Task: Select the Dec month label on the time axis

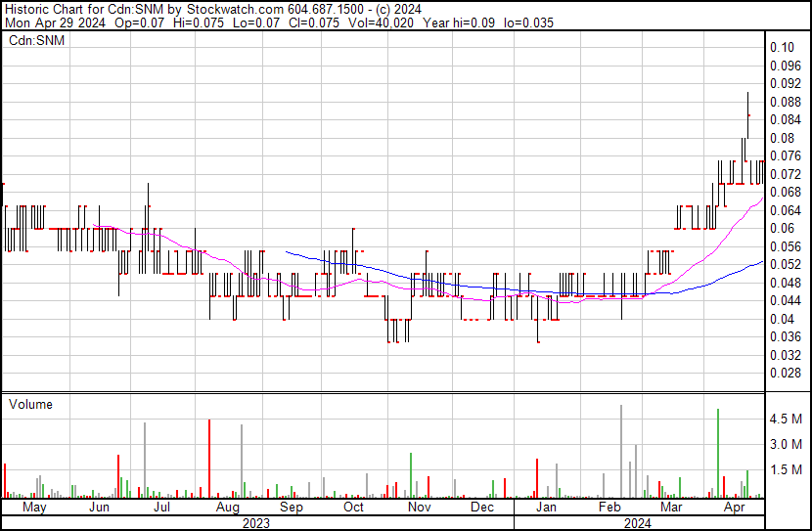Action: (x=481, y=509)
